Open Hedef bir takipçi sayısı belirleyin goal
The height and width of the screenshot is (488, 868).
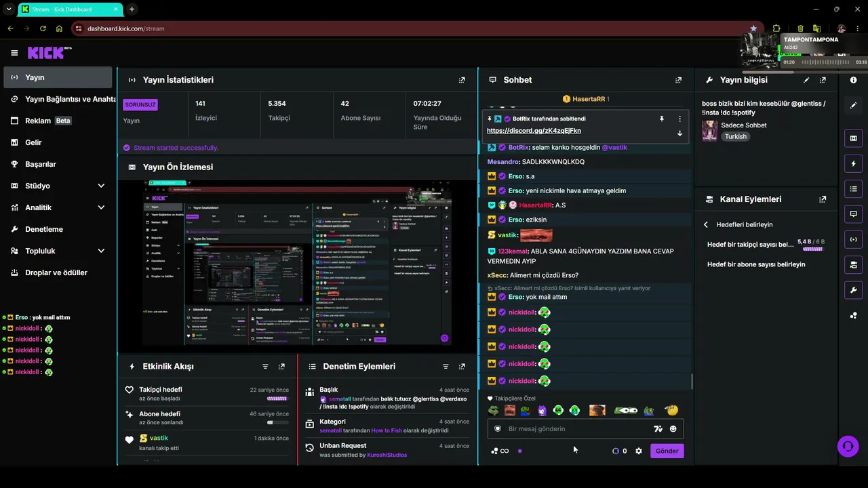[751, 245]
